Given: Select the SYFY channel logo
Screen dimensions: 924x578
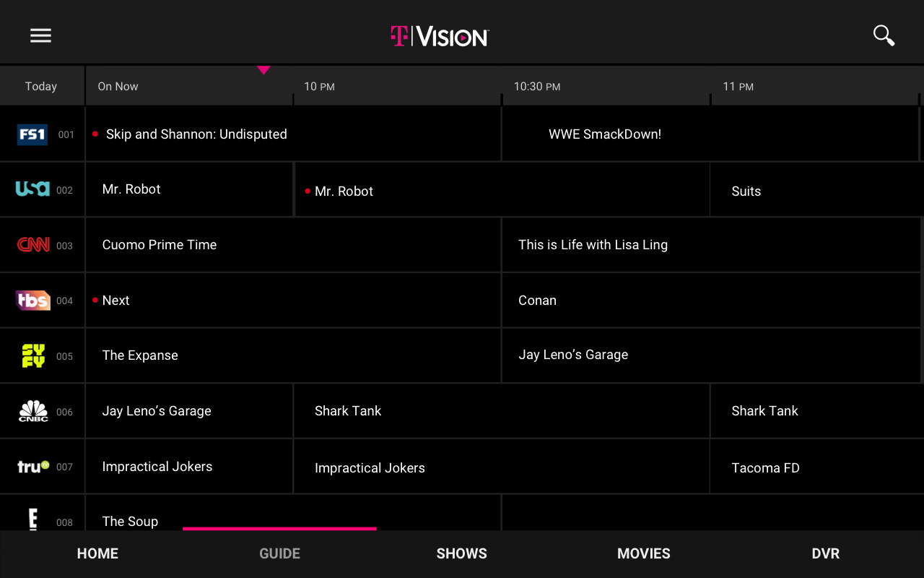Looking at the screenshot, I should point(33,355).
